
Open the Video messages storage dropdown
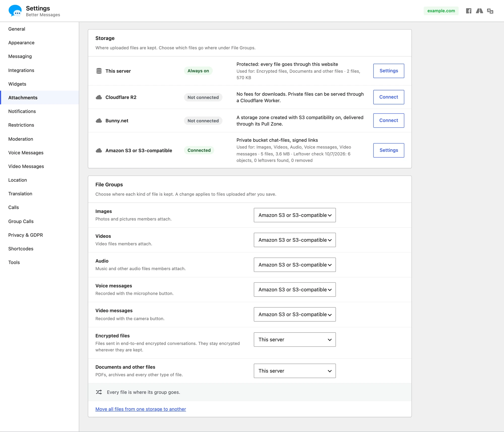pos(295,314)
